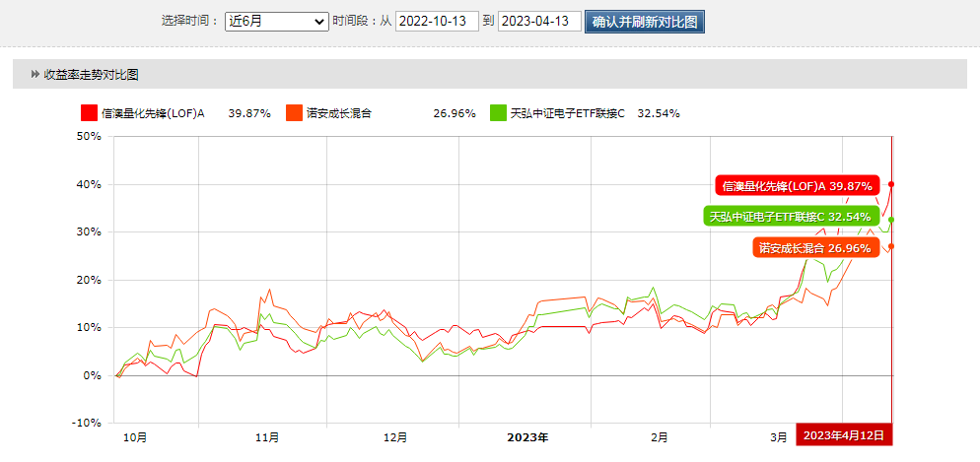Click red tooltip 信澳星化先锋(LOF)A 39.87%

point(797,185)
